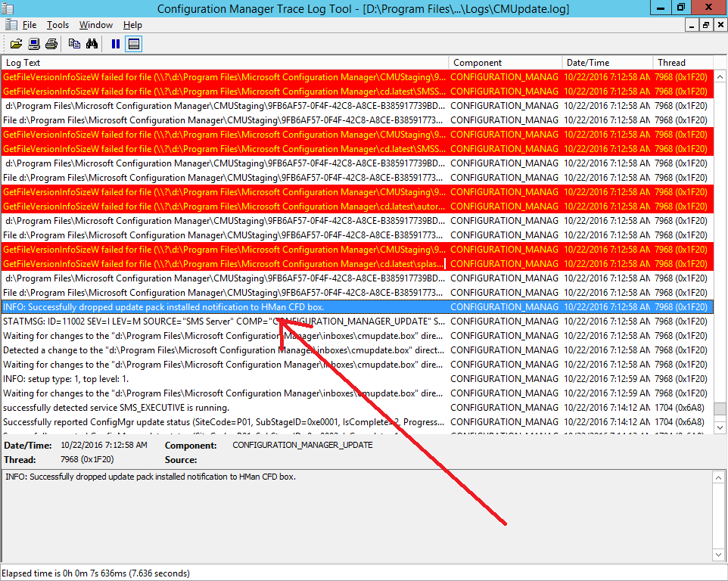Click the detail pane scroll down arrow
728x581 pixels.
tap(719, 555)
